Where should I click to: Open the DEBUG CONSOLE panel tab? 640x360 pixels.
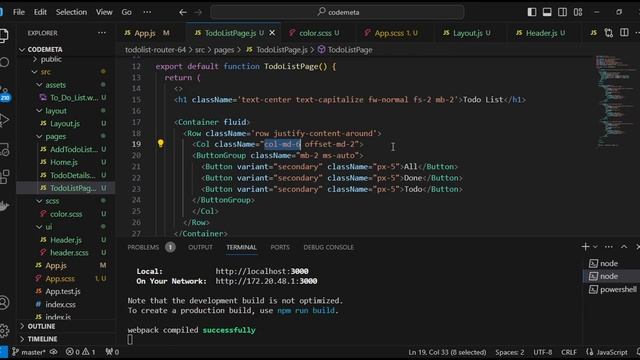(329, 247)
